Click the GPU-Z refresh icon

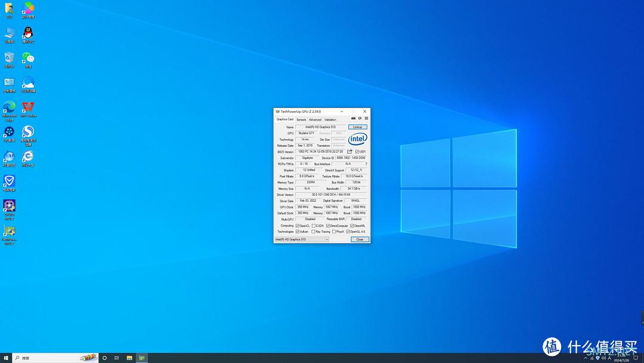[x=360, y=118]
